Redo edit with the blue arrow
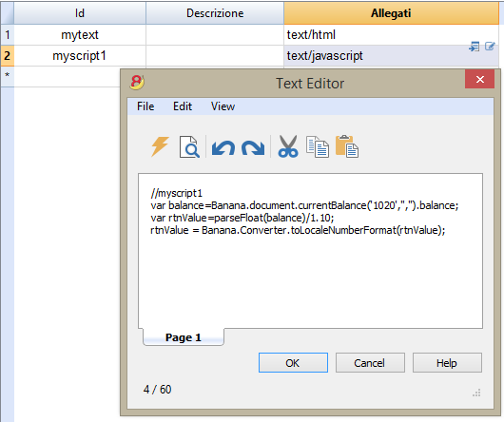 pyautogui.click(x=253, y=148)
